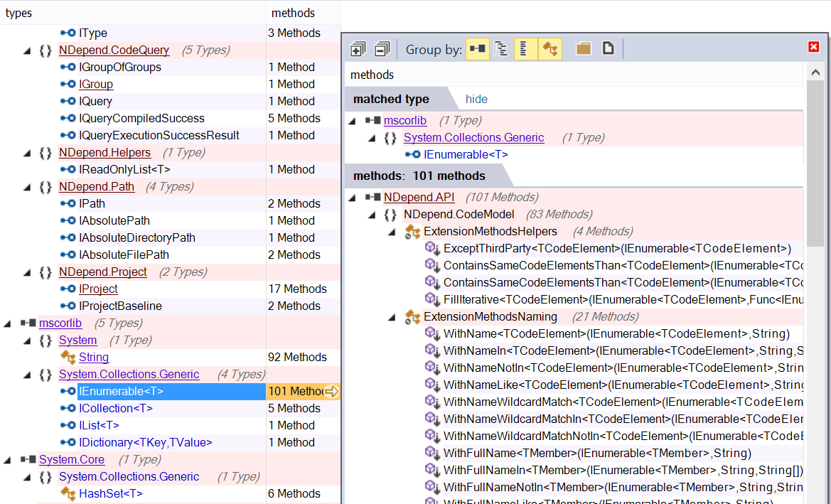Open the mscorlib link under matched type
Viewport: 831px width, 504px height.
tap(405, 120)
